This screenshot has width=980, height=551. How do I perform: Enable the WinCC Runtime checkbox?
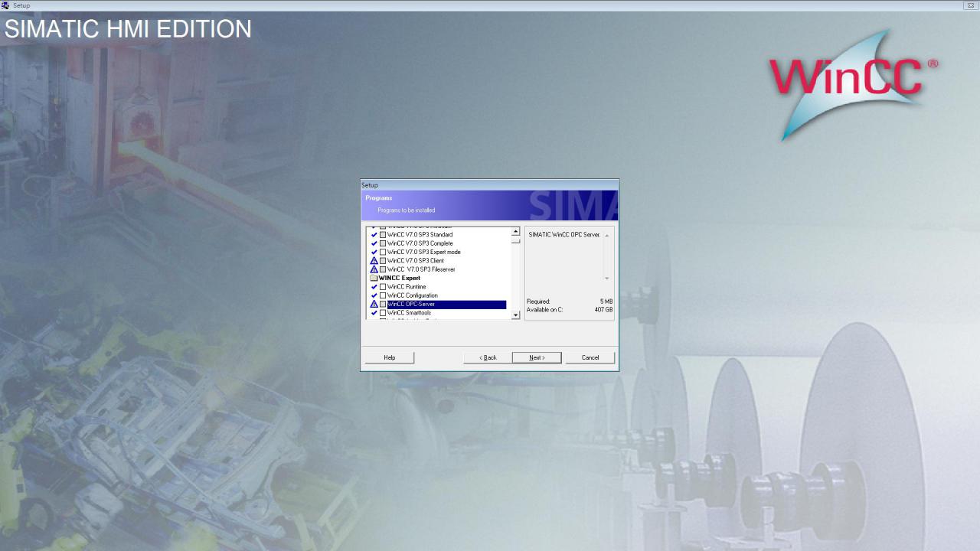(383, 287)
